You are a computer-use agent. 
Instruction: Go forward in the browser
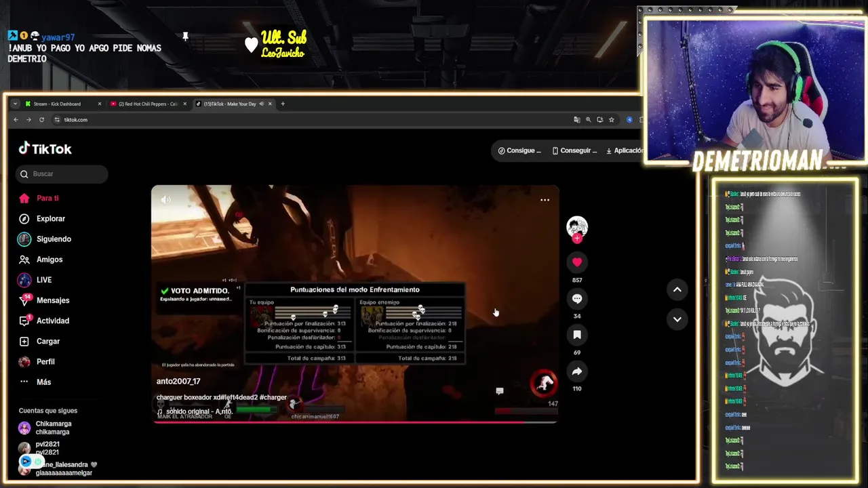coord(28,119)
